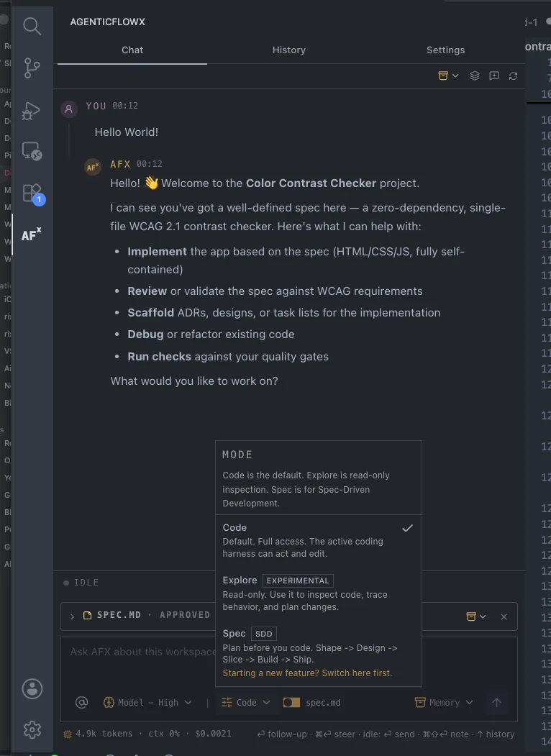Click the 'ctx 0%' status text

[164, 734]
